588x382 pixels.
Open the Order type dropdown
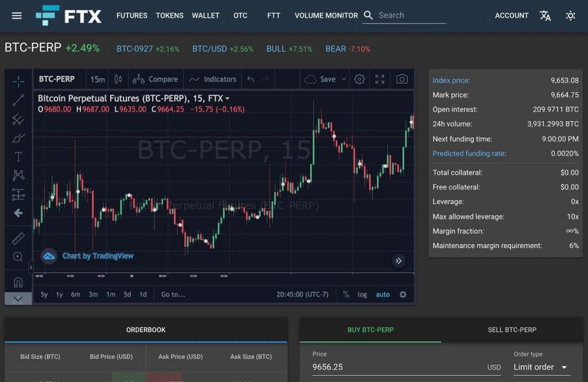pos(541,367)
